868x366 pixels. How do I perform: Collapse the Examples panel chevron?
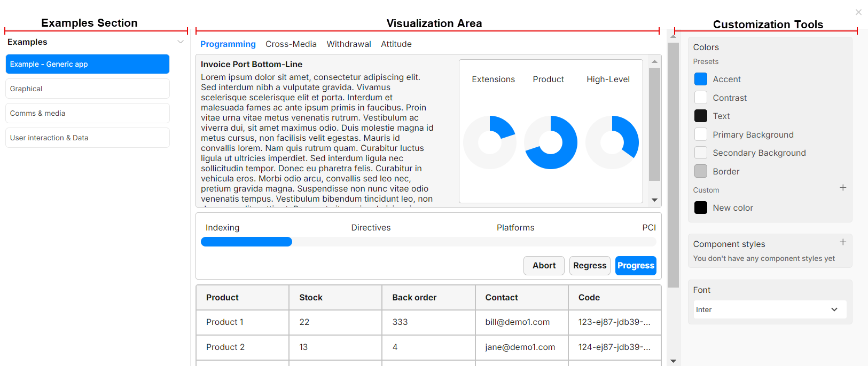(181, 42)
